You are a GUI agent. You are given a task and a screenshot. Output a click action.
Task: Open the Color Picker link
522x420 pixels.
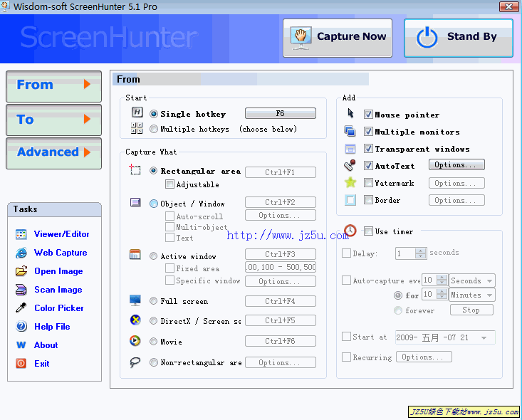pyautogui.click(x=59, y=308)
